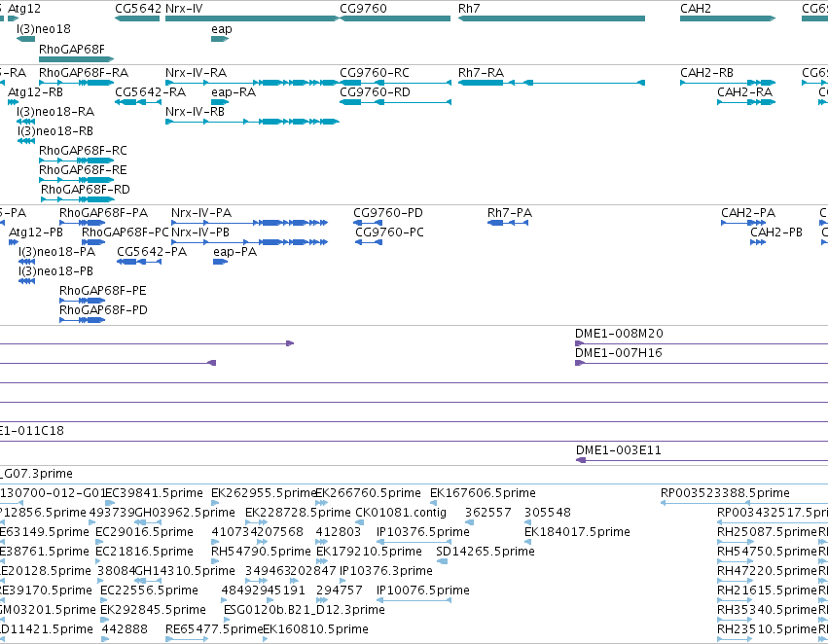
Task: Select ESG0120b.B21_D12.3prime label
Action: 305,610
